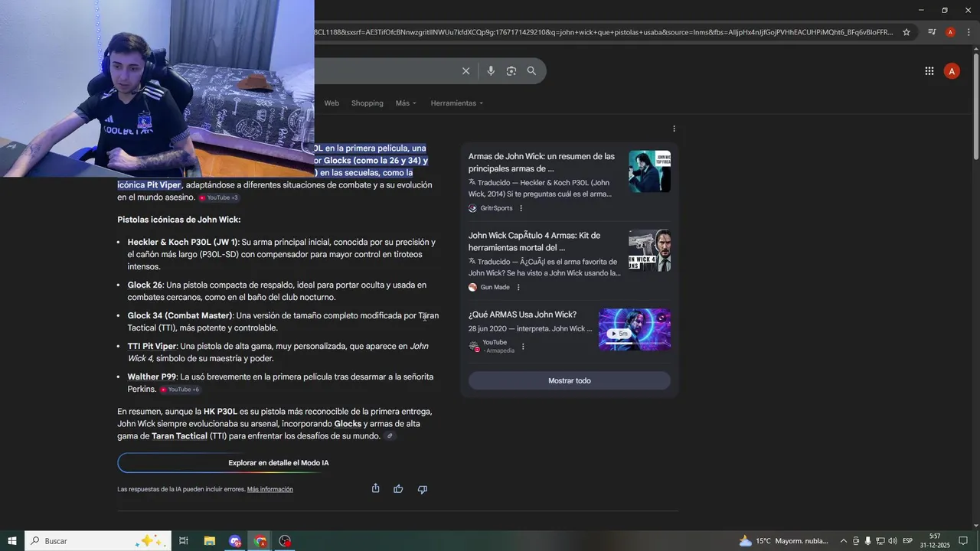980x551 pixels.
Task: Open Discord from the taskbar
Action: pos(235,541)
